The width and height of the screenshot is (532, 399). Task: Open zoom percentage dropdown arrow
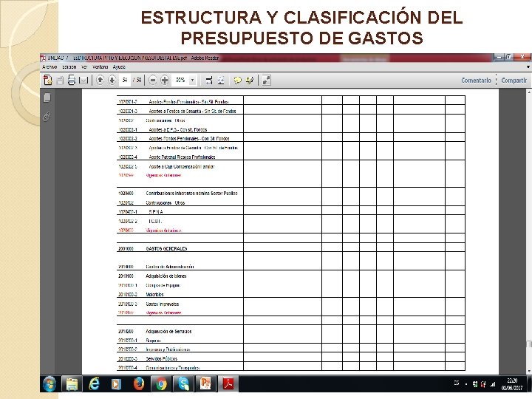192,81
